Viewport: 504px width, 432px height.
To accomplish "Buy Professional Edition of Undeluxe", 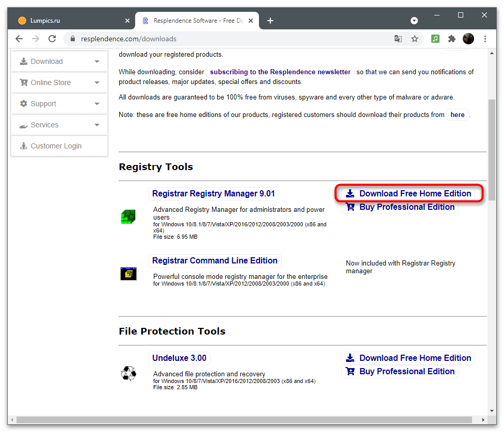I will (x=400, y=371).
